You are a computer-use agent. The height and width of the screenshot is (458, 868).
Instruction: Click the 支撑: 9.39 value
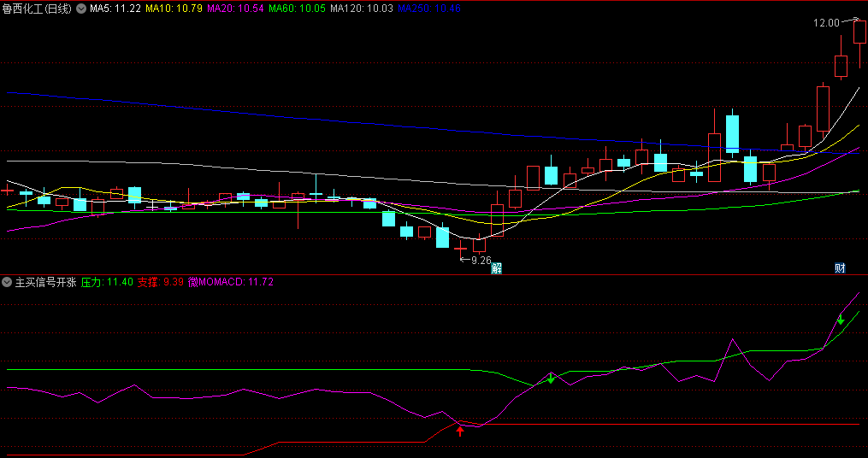click(x=161, y=282)
